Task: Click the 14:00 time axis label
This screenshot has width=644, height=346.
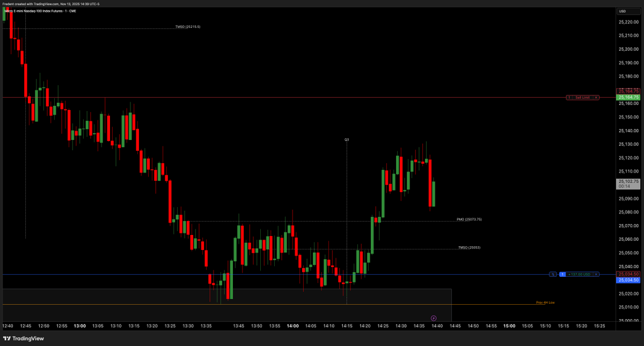Action: coord(292,326)
